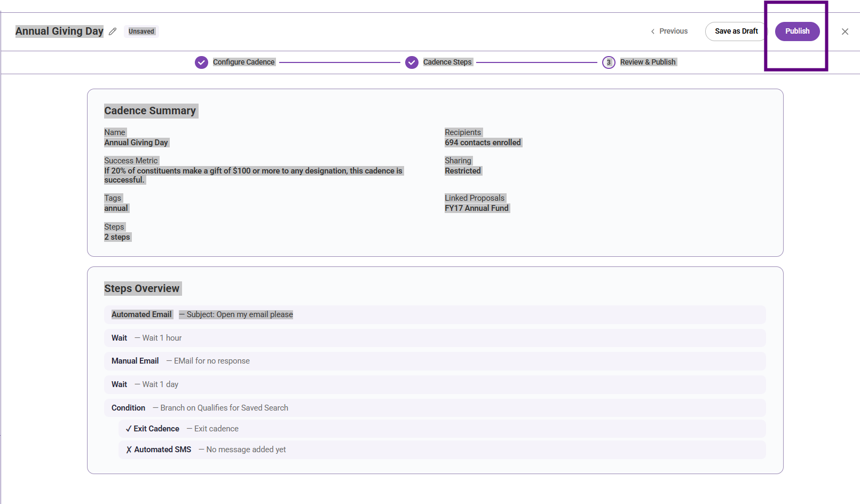Click the pencil icon to rename cadence
The image size is (860, 504).
(x=113, y=31)
